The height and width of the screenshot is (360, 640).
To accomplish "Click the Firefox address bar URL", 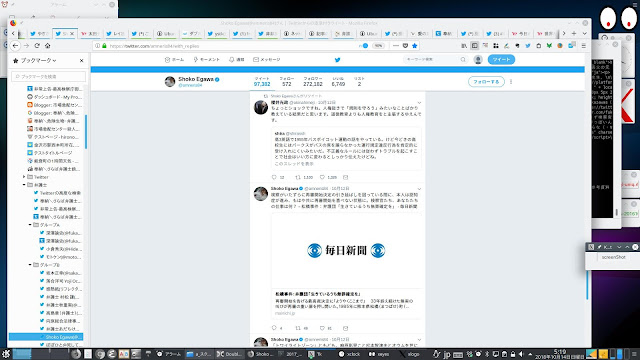I will [x=154, y=46].
